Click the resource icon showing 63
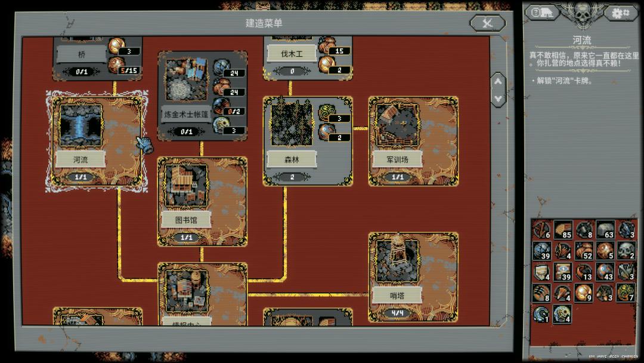644x363 pixels. coord(605,230)
